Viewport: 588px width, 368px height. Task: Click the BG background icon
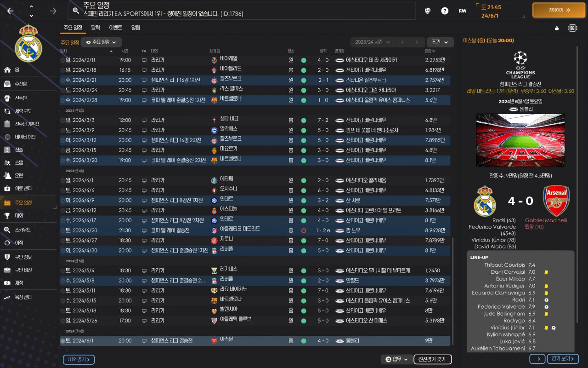click(x=572, y=28)
